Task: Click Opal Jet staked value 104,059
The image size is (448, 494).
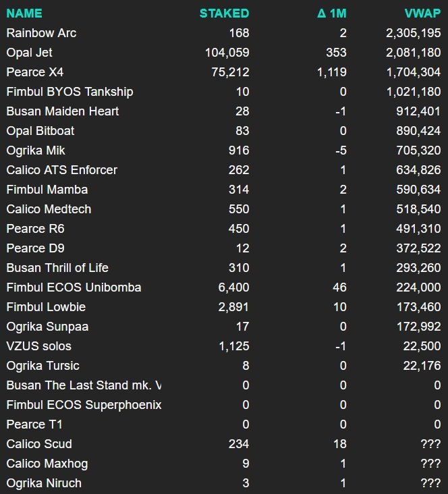Action: [x=226, y=52]
